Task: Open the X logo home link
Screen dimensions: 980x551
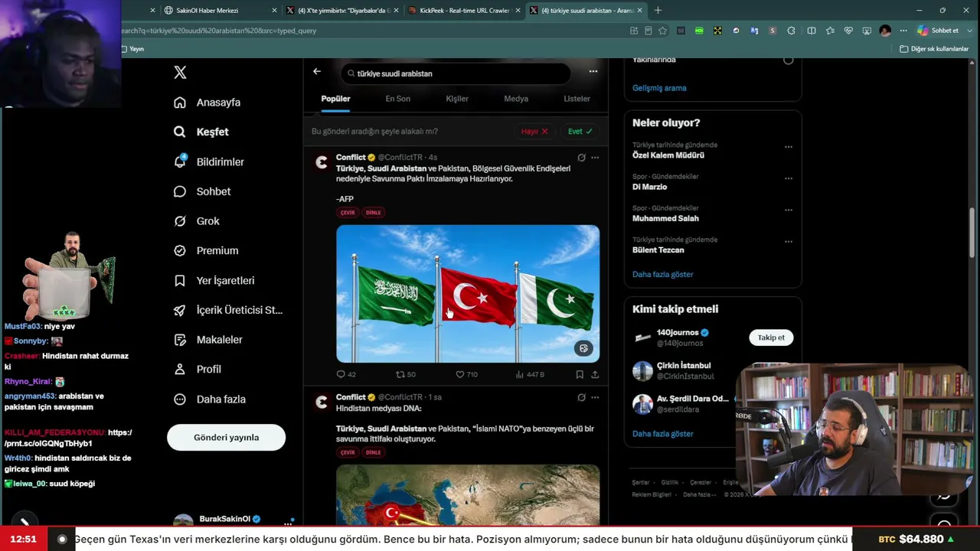Action: click(180, 73)
